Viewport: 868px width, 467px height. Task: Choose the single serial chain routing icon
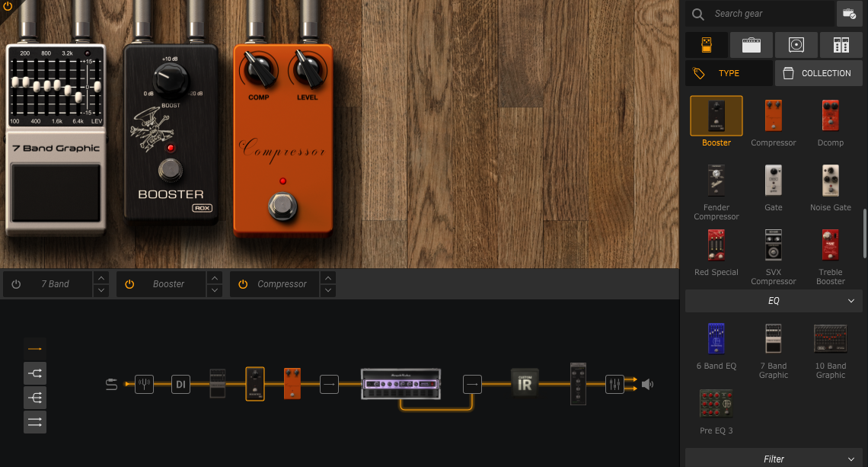(35, 349)
